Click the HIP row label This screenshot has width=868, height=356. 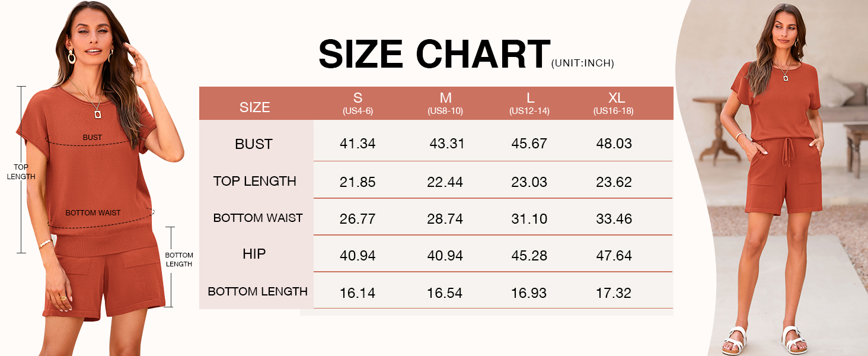(x=254, y=255)
